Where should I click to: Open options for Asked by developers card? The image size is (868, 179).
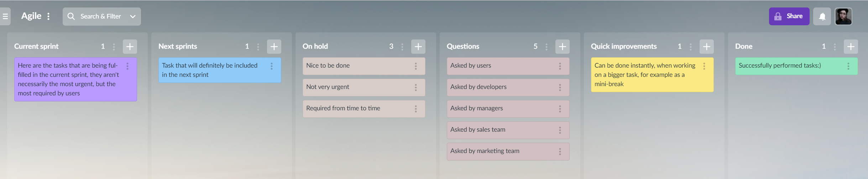point(560,88)
